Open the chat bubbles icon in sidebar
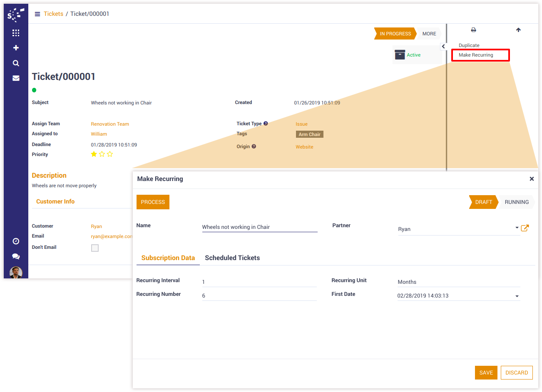This screenshot has height=392, width=542. 16,256
